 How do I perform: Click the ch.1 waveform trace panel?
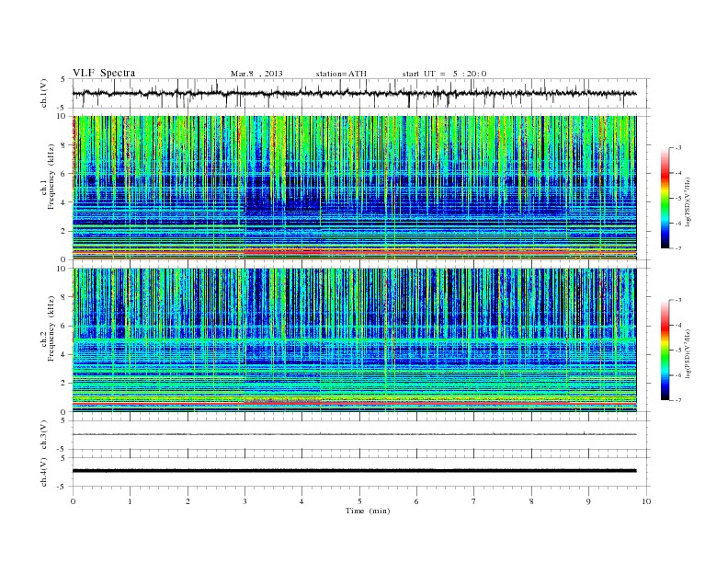(x=361, y=93)
